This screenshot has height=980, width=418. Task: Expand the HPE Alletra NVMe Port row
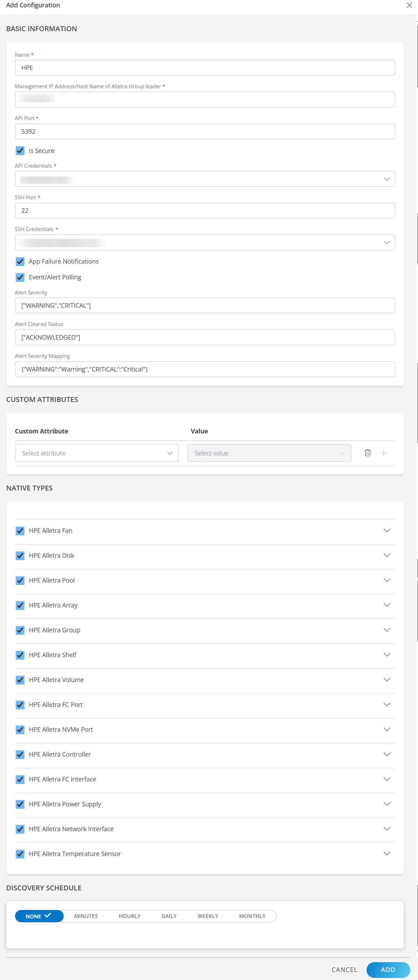(x=387, y=729)
